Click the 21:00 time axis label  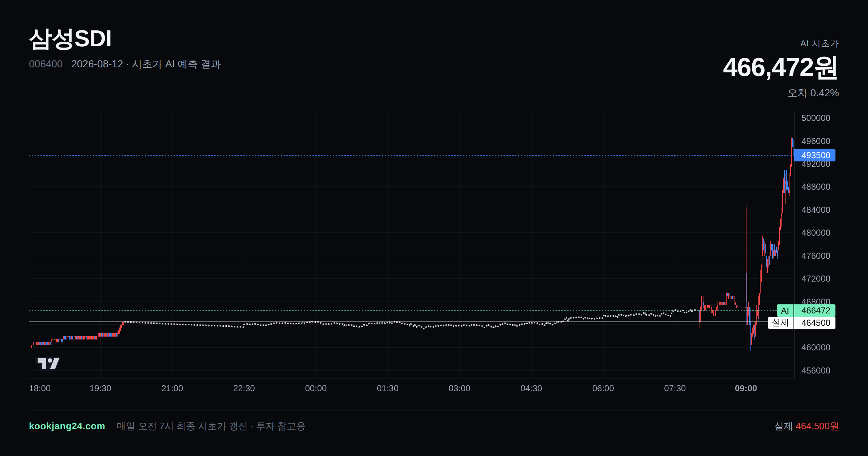point(172,388)
